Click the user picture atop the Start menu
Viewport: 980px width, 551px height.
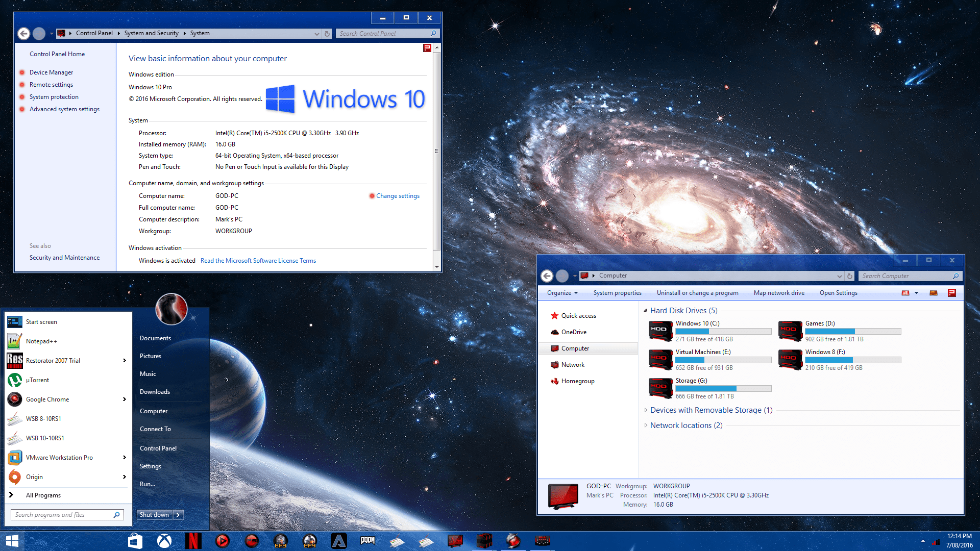click(171, 309)
